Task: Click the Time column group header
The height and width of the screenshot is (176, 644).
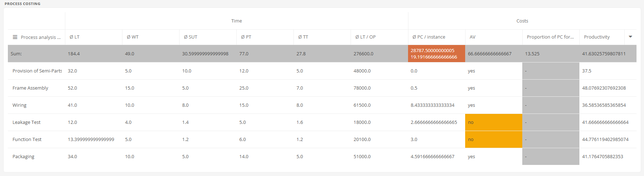Action: click(x=236, y=21)
